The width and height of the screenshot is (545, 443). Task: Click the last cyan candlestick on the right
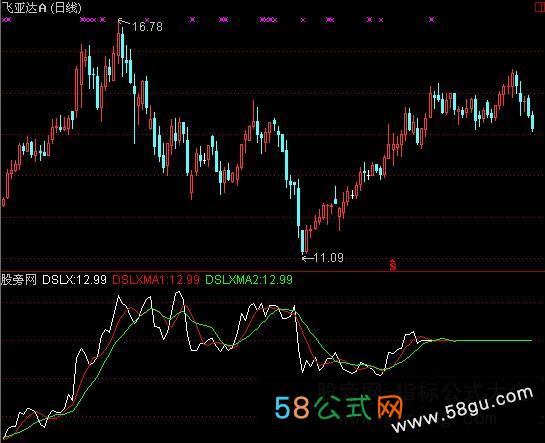click(x=532, y=121)
